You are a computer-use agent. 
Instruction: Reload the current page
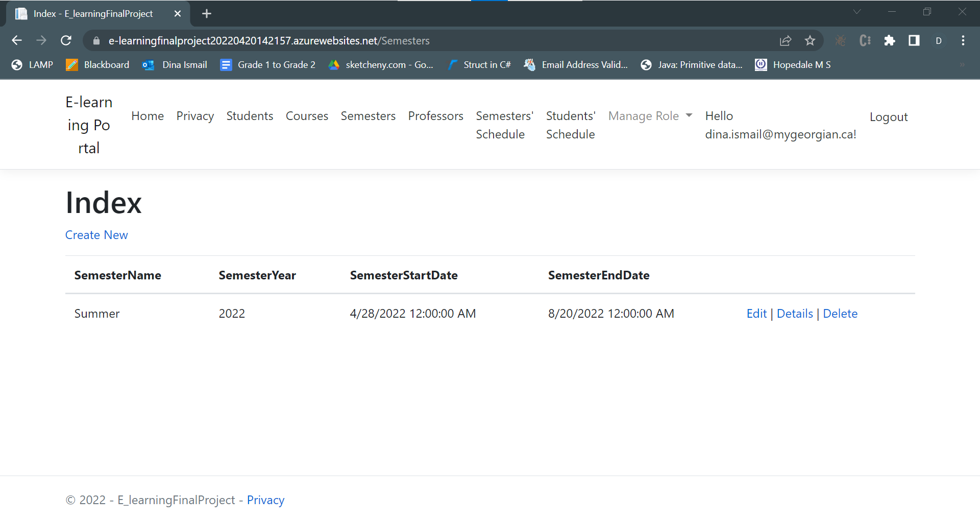[x=66, y=40]
